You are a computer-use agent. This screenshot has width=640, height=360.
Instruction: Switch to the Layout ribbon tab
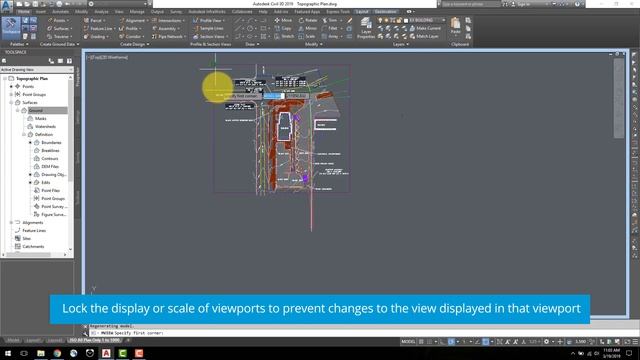[x=362, y=12]
